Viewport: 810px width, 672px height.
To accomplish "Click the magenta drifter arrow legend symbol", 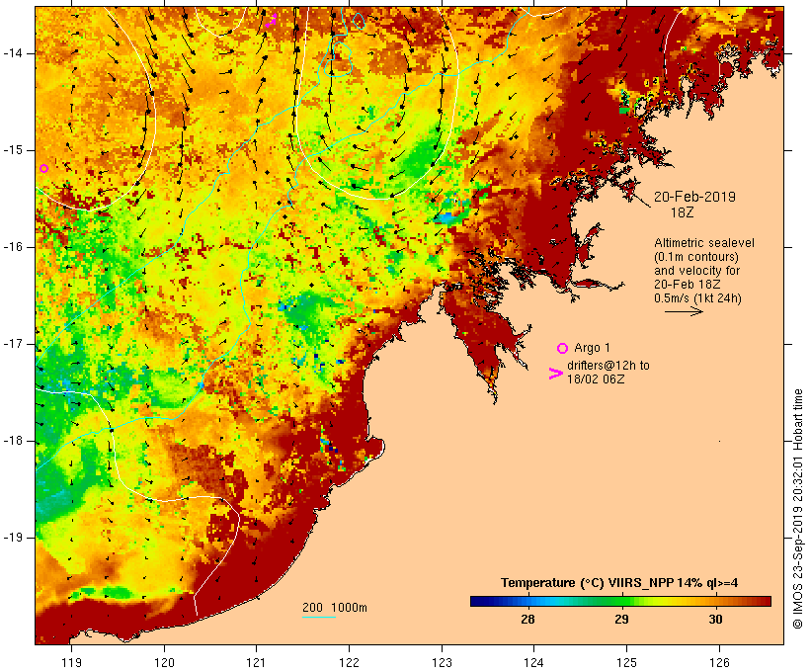I will pos(555,374).
